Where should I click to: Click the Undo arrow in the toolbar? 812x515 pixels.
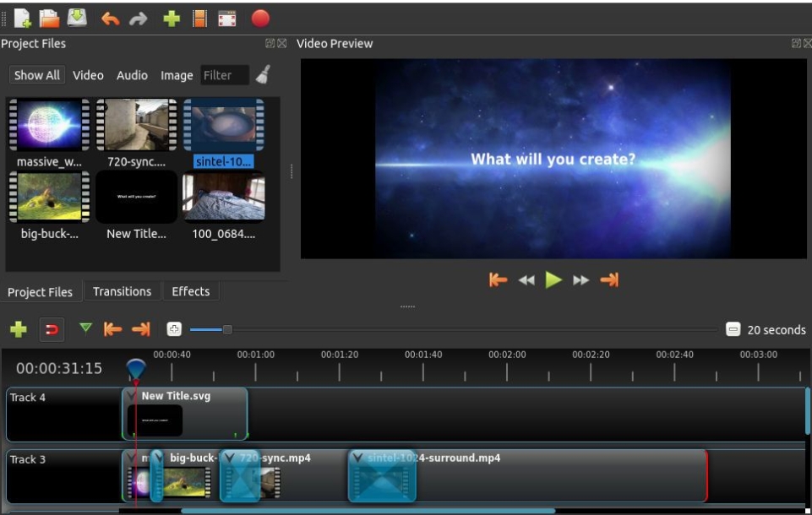pyautogui.click(x=110, y=19)
